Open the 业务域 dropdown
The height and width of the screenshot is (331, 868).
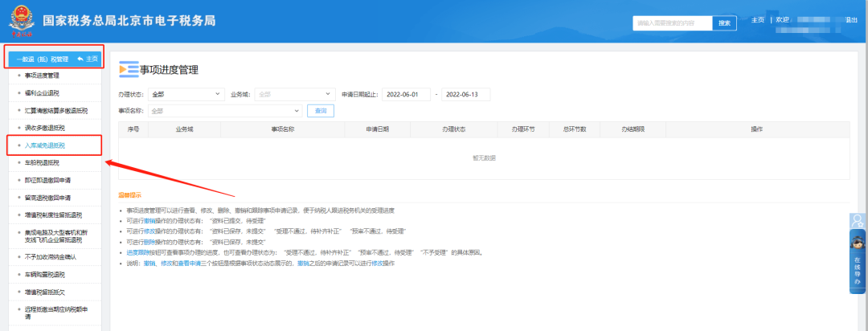tap(293, 94)
